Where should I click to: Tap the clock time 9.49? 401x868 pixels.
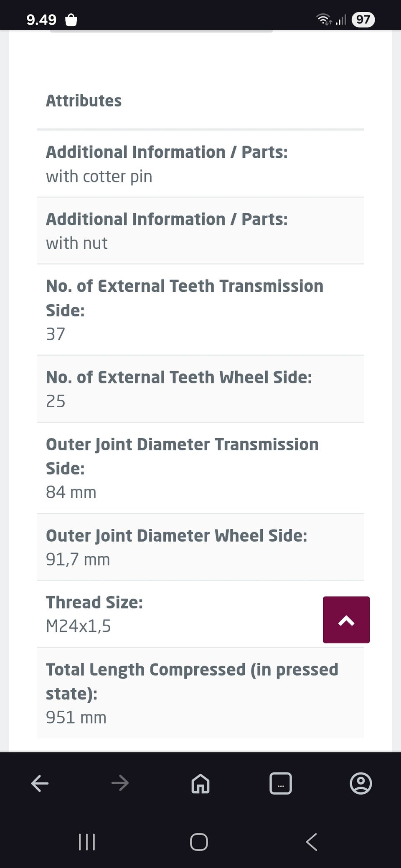(41, 20)
